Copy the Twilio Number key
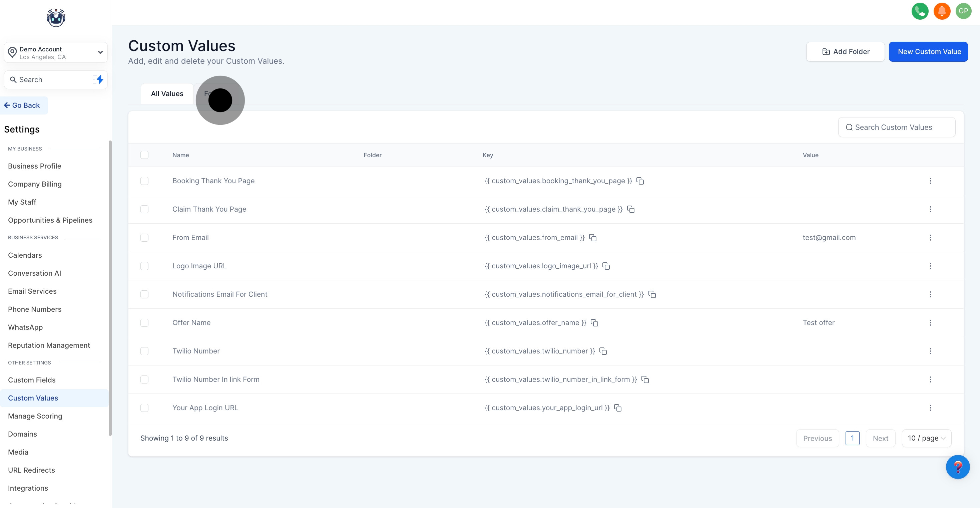This screenshot has height=508, width=980. pos(603,351)
